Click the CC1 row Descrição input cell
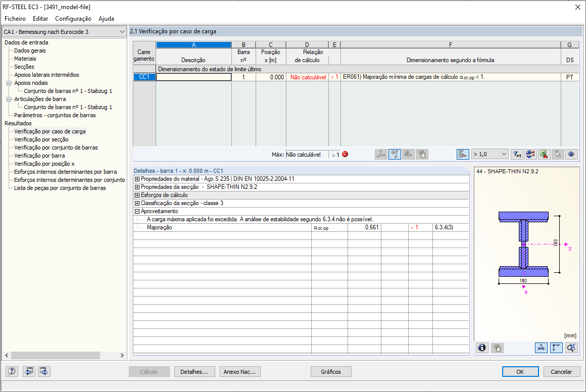The width and height of the screenshot is (586, 392). [193, 77]
